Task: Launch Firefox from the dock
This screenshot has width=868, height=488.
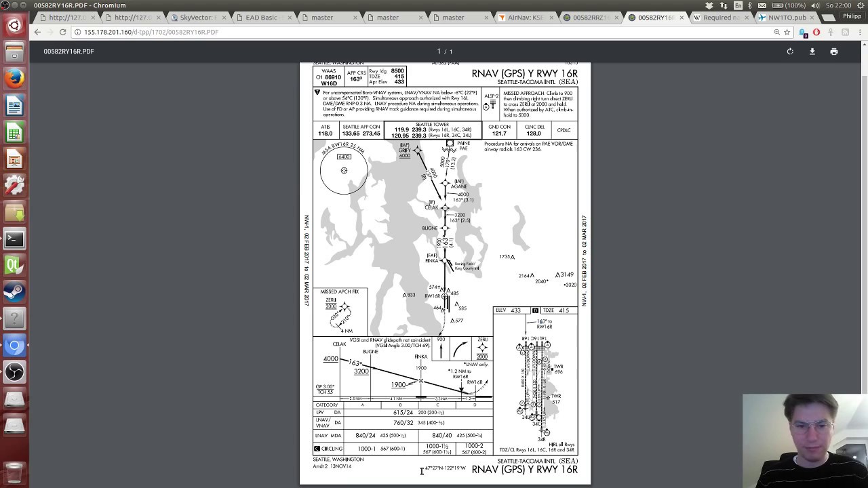Action: click(x=14, y=79)
